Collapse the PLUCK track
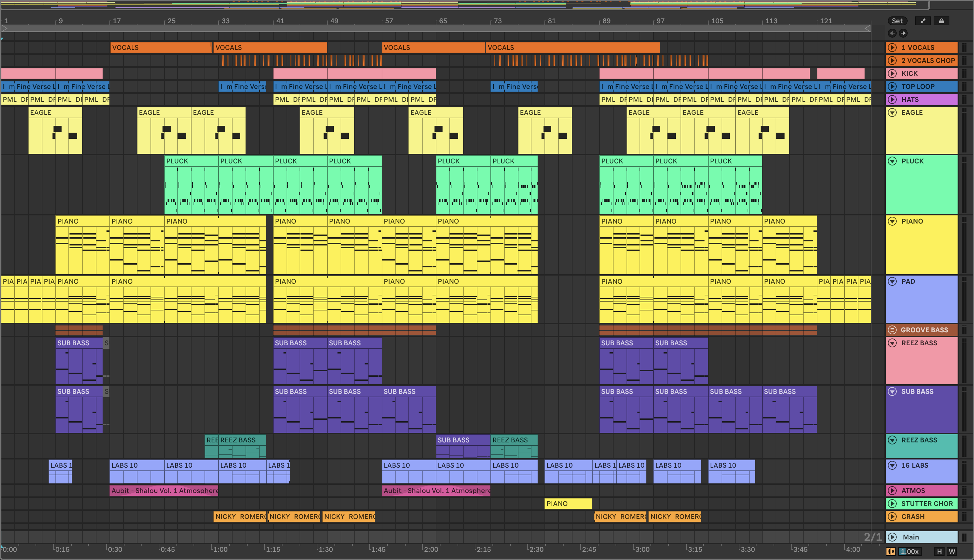The height and width of the screenshot is (560, 974). point(893,161)
